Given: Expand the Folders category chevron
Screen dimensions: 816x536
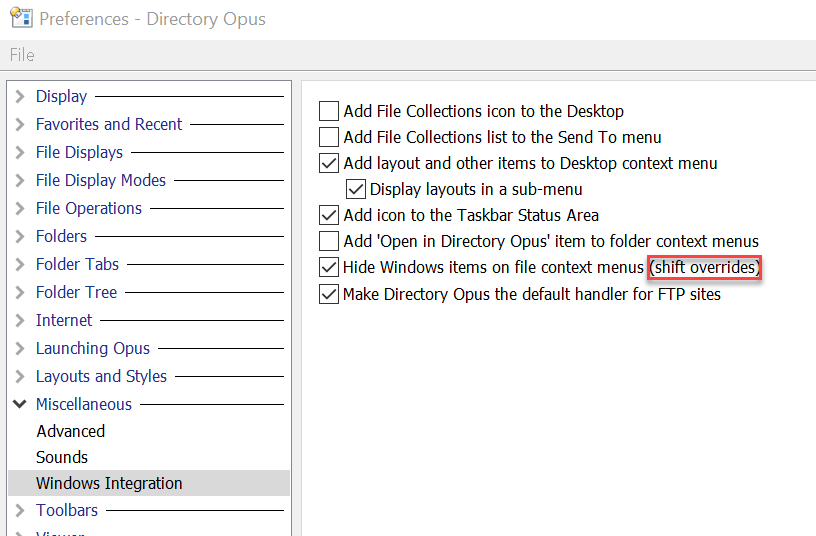Looking at the screenshot, I should coord(20,236).
